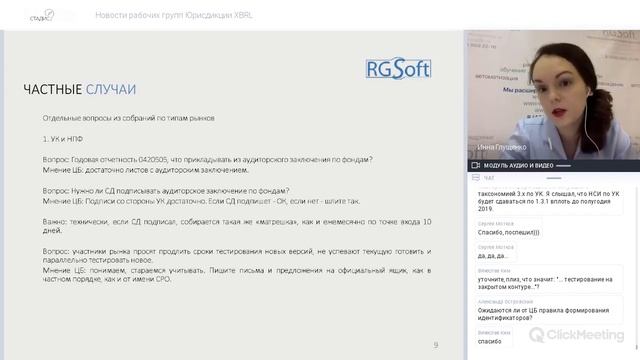Click the slide heading 'ЧАСТНЫЕ СЛУЧАИ'
This screenshot has width=640, height=360.
[x=80, y=89]
